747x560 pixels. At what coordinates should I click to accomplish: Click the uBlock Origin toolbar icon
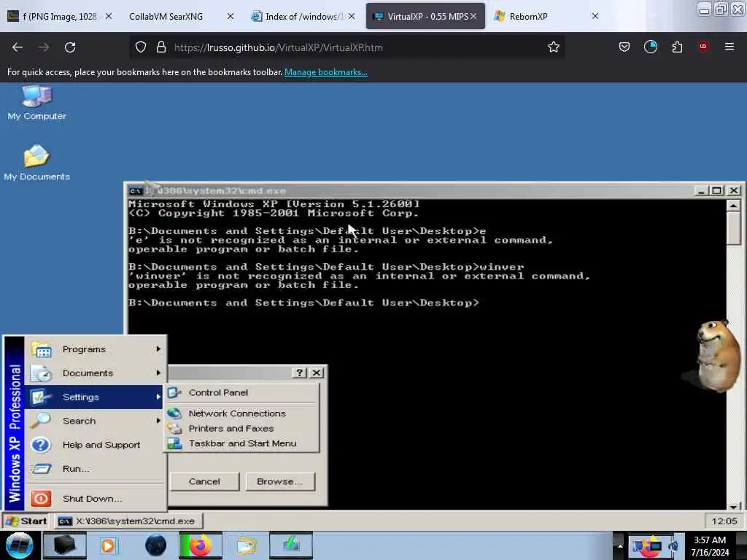[x=703, y=47]
